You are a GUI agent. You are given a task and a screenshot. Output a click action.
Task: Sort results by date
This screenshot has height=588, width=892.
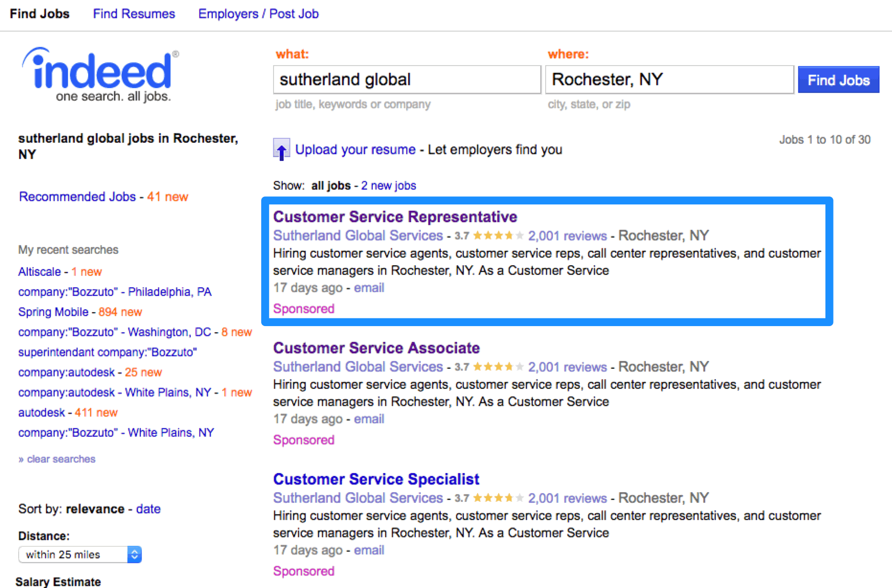pos(148,509)
